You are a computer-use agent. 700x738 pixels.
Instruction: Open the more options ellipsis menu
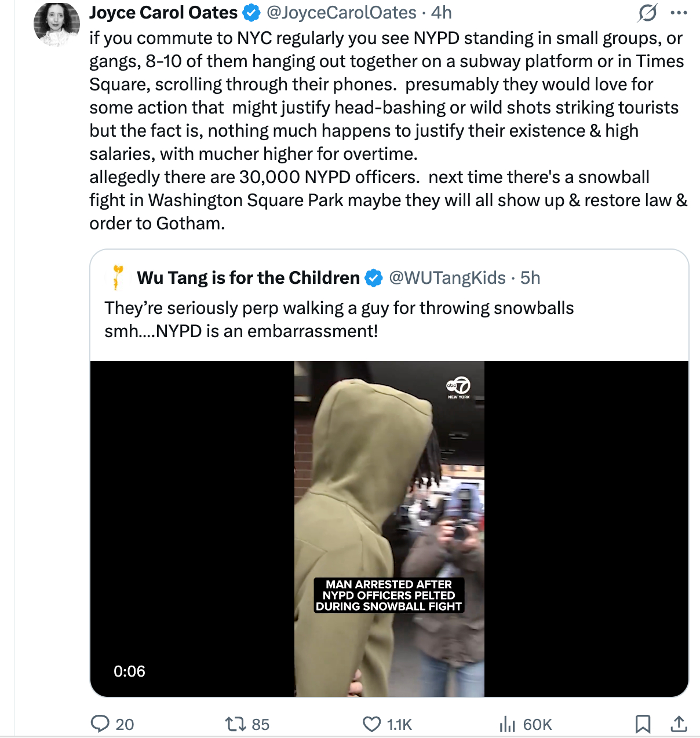[679, 13]
